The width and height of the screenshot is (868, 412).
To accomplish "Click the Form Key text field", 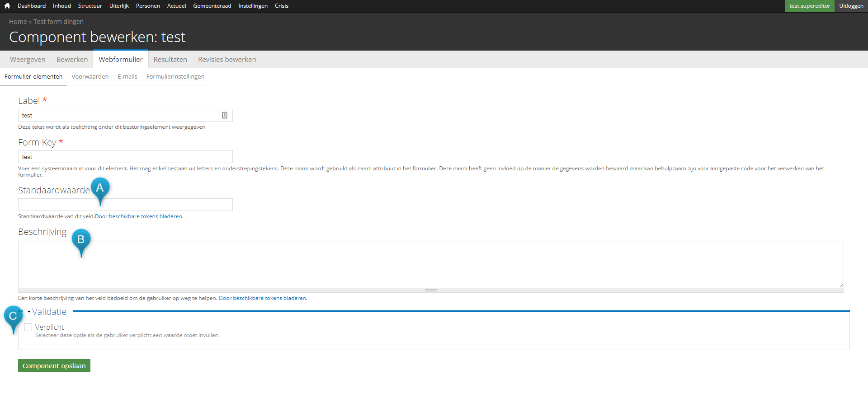I will [125, 157].
